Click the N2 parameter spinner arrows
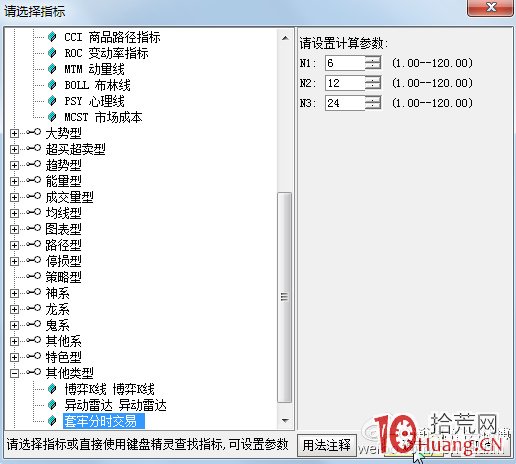This screenshot has height=464, width=516. [x=373, y=83]
